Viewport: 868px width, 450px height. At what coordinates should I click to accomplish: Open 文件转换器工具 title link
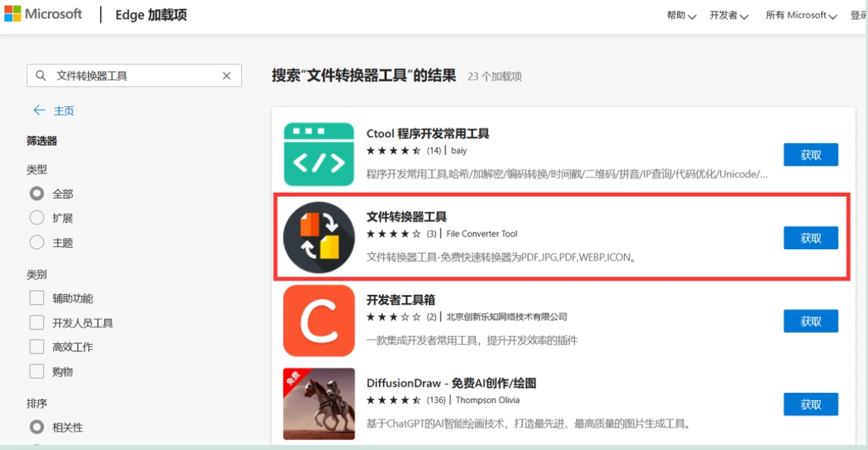coord(406,217)
